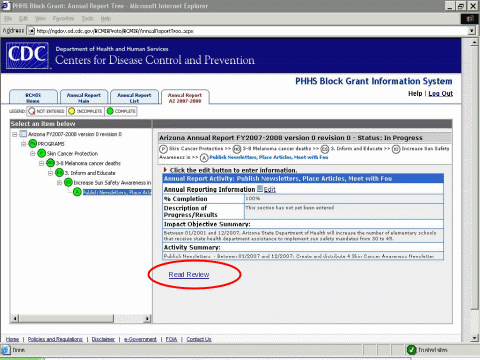480x360 pixels.
Task: Open the Favorites menu
Action: (x=63, y=19)
